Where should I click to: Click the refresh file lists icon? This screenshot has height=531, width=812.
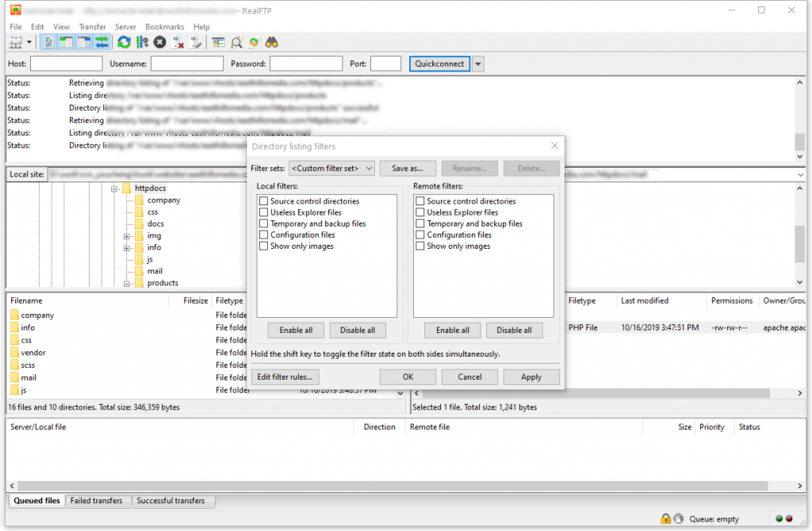[x=124, y=43]
